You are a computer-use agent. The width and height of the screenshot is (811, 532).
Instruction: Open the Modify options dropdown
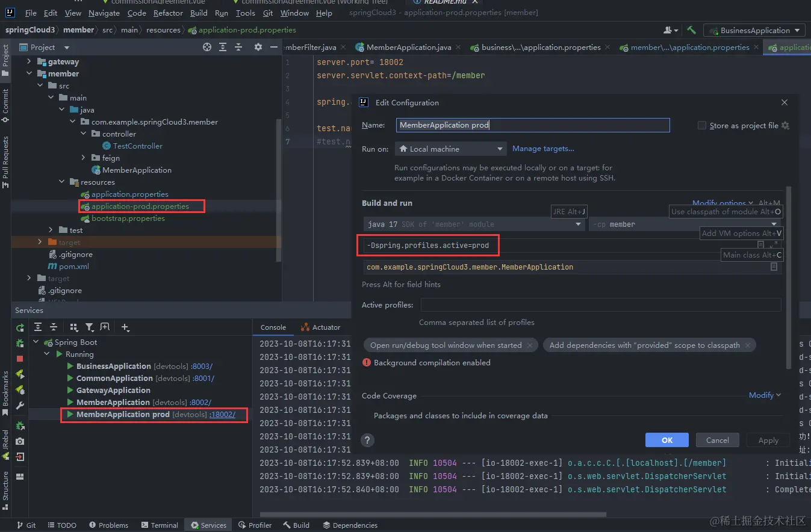click(723, 203)
